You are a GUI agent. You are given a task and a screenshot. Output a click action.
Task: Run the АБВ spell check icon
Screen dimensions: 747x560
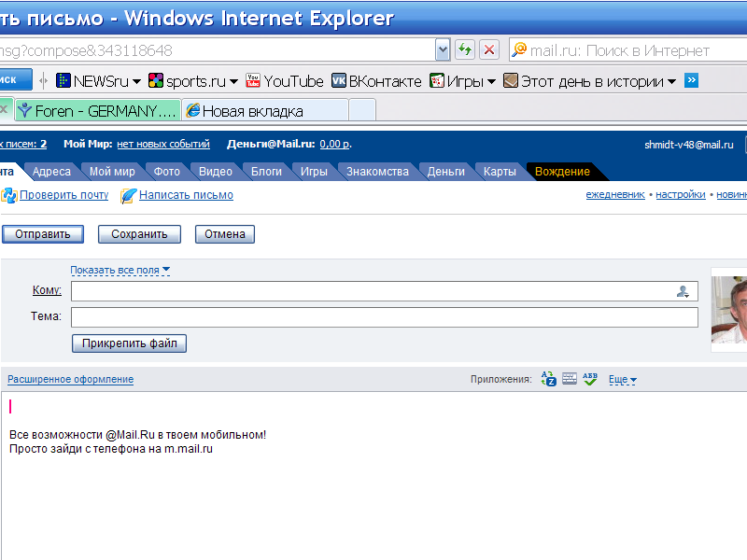590,379
